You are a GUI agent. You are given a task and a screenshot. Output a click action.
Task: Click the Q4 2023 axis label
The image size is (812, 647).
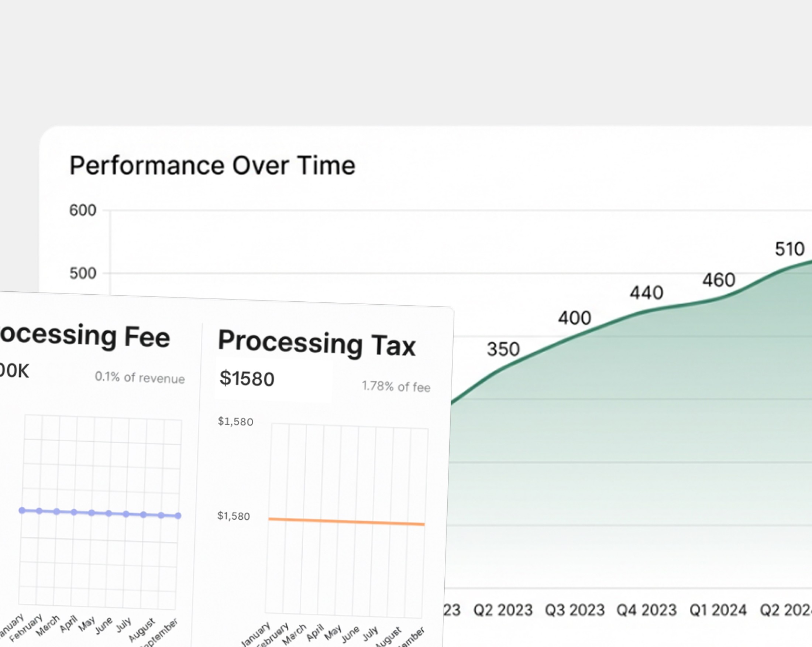click(646, 610)
